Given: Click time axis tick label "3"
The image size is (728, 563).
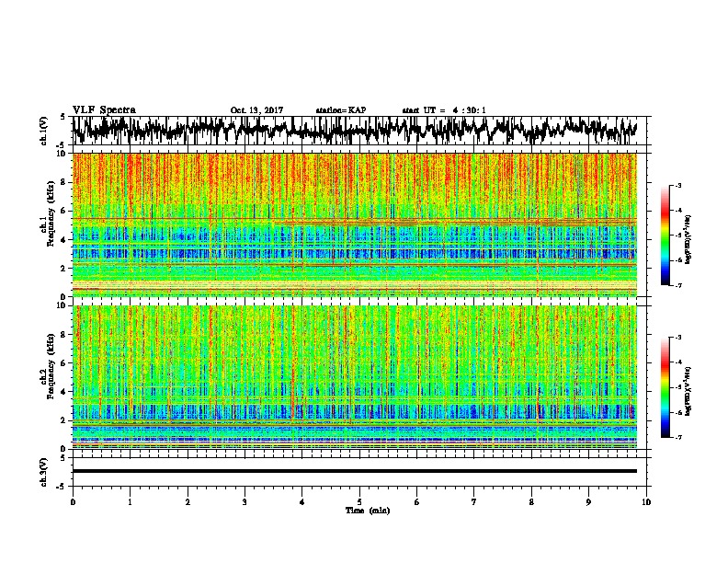Looking at the screenshot, I should pos(245,501).
